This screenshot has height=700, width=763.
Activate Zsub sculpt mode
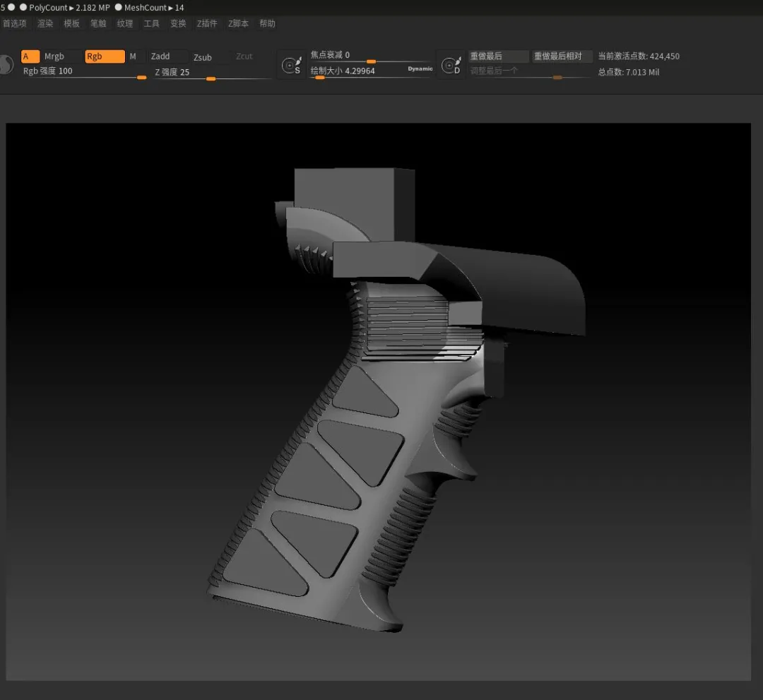pyautogui.click(x=203, y=57)
